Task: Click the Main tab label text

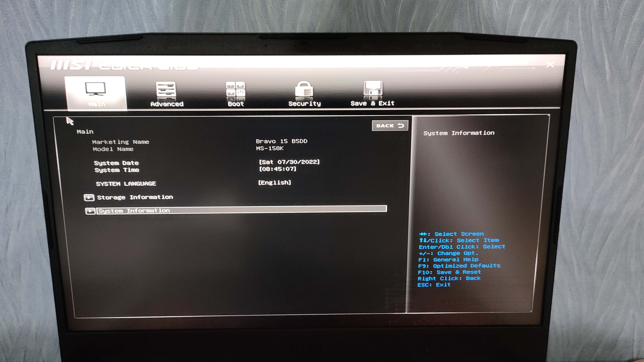Action: (97, 104)
